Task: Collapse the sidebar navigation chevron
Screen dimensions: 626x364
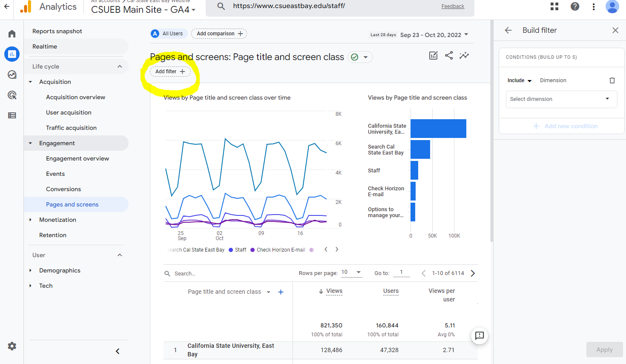Action: [x=118, y=351]
